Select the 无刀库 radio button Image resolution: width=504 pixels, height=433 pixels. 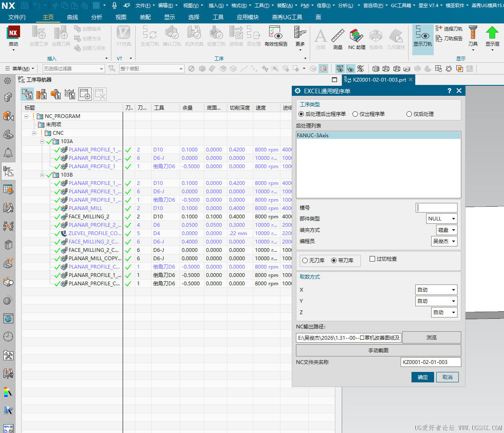(305, 261)
